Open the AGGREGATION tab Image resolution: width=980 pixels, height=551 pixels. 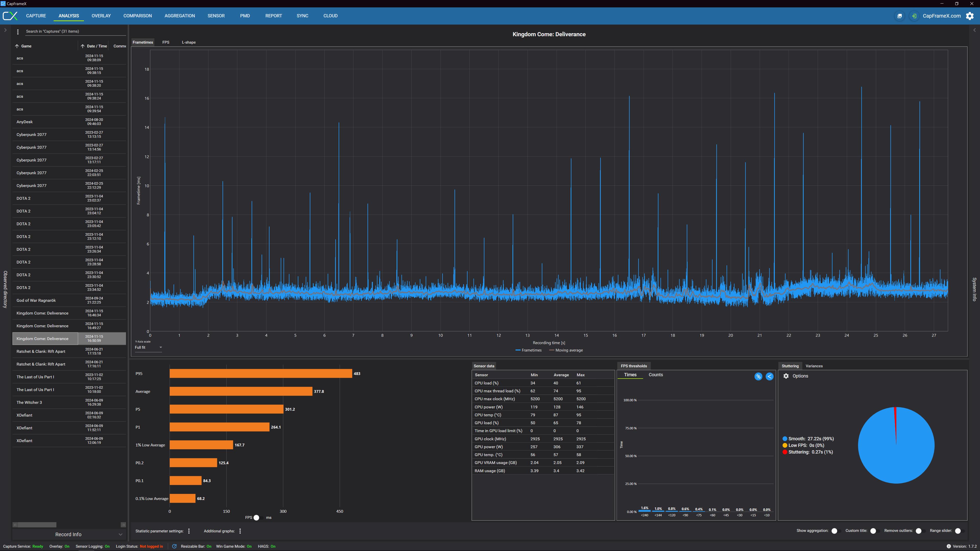[180, 16]
